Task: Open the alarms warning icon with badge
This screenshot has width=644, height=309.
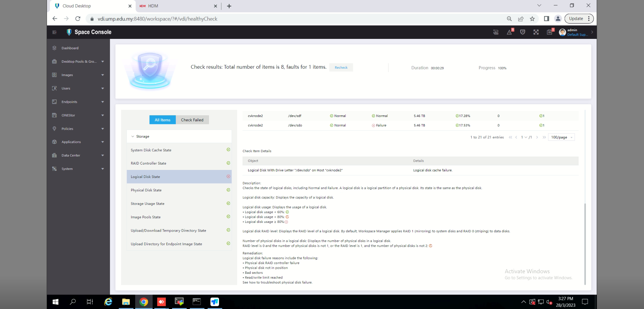Action: pos(509,32)
